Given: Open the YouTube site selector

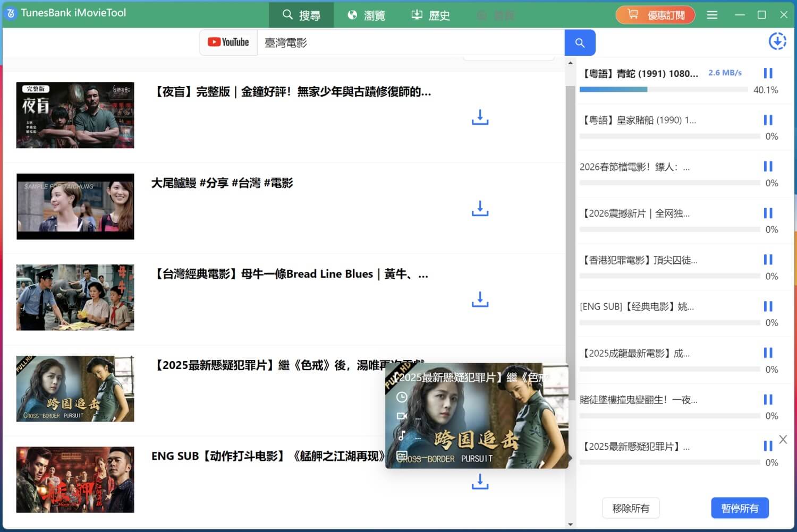Looking at the screenshot, I should [228, 42].
